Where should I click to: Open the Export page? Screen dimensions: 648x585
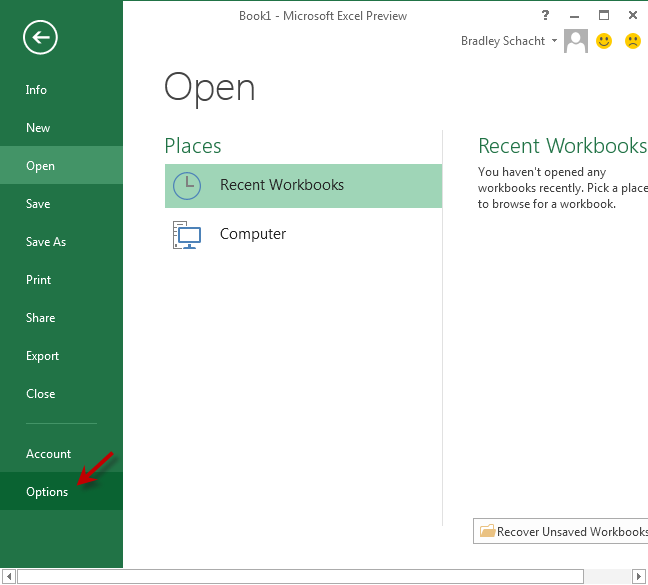(61, 356)
